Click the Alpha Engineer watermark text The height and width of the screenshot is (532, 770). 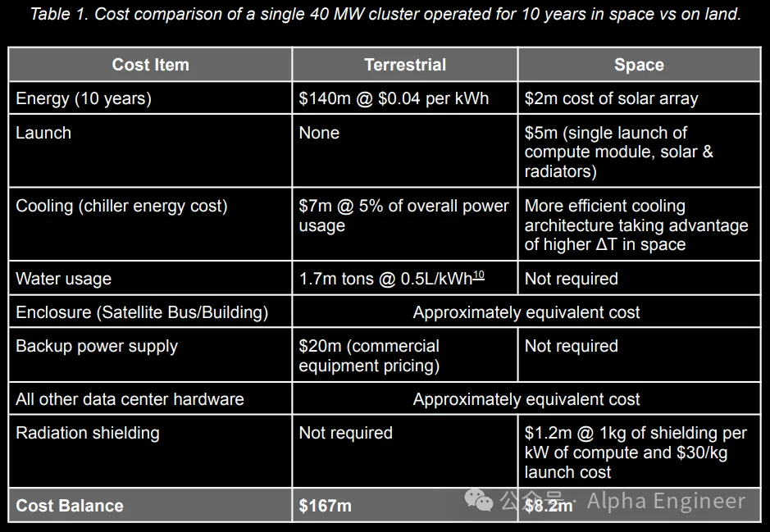point(666,501)
